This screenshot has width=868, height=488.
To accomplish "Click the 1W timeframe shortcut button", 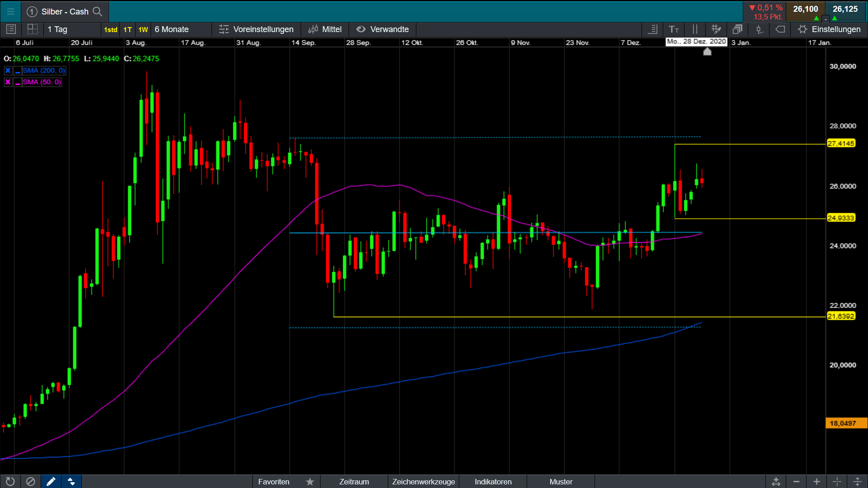I will [143, 29].
